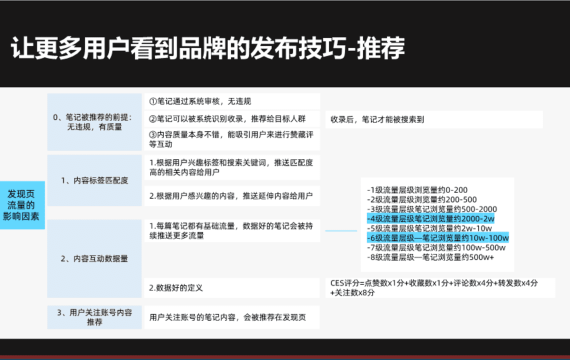Click the highlighted line 4级流量层级 2000-2w

[431, 219]
